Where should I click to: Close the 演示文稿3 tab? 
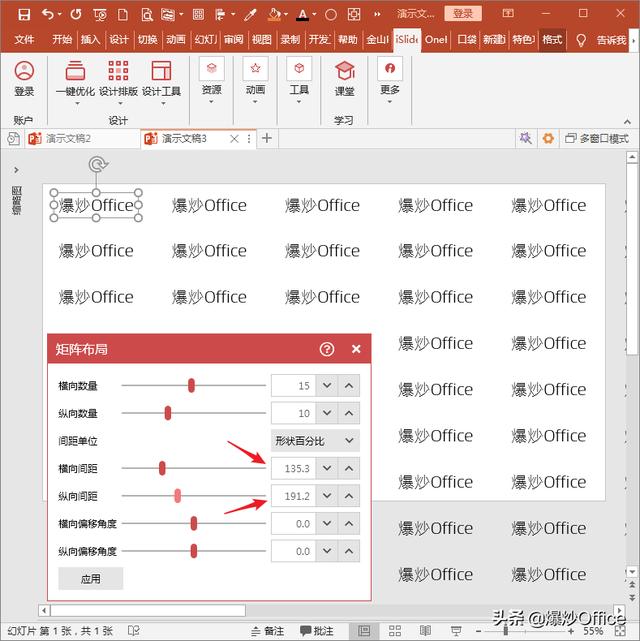click(x=234, y=139)
